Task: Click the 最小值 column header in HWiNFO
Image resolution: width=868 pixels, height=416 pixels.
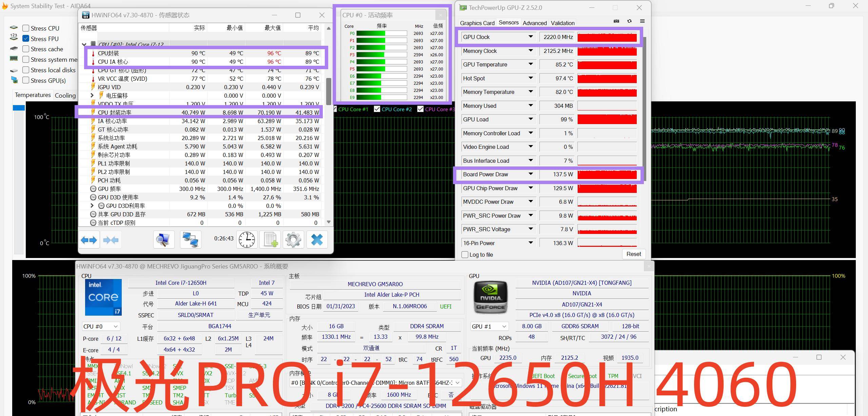Action: (226, 28)
